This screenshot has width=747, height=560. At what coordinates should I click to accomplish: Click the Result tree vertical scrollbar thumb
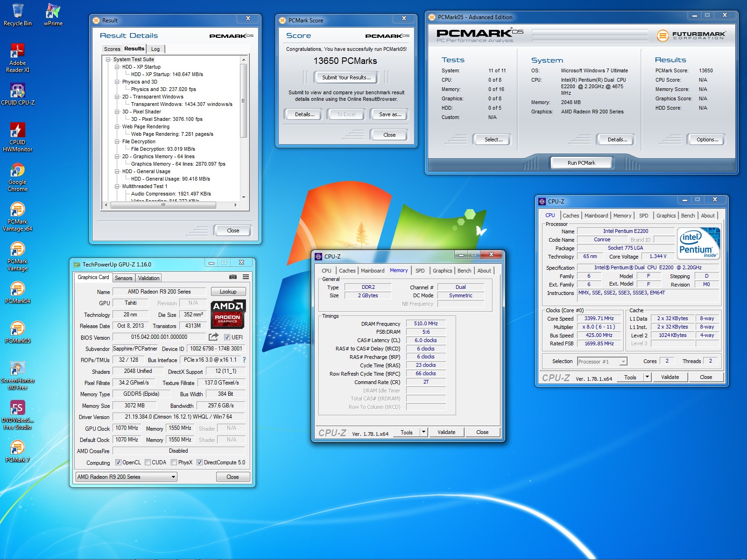pyautogui.click(x=243, y=100)
